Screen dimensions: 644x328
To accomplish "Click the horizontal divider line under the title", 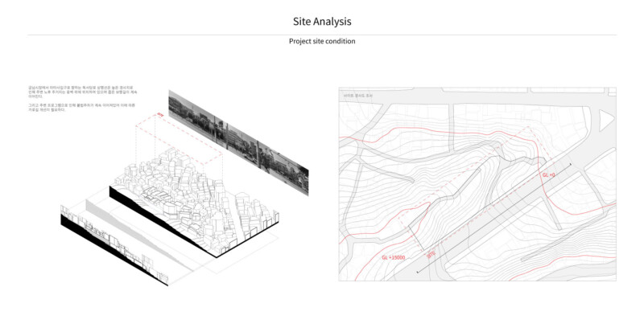I will (322, 35).
